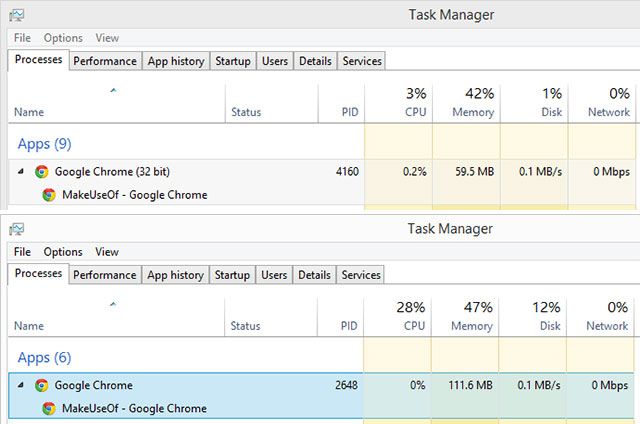Select Processes tab in top window
This screenshot has height=424, width=640.
pos(38,60)
